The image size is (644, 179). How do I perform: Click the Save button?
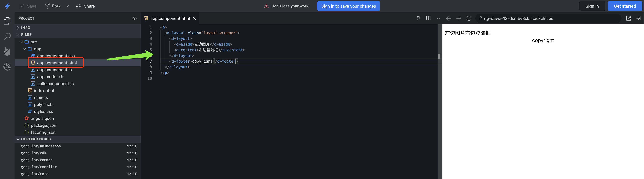[28, 6]
